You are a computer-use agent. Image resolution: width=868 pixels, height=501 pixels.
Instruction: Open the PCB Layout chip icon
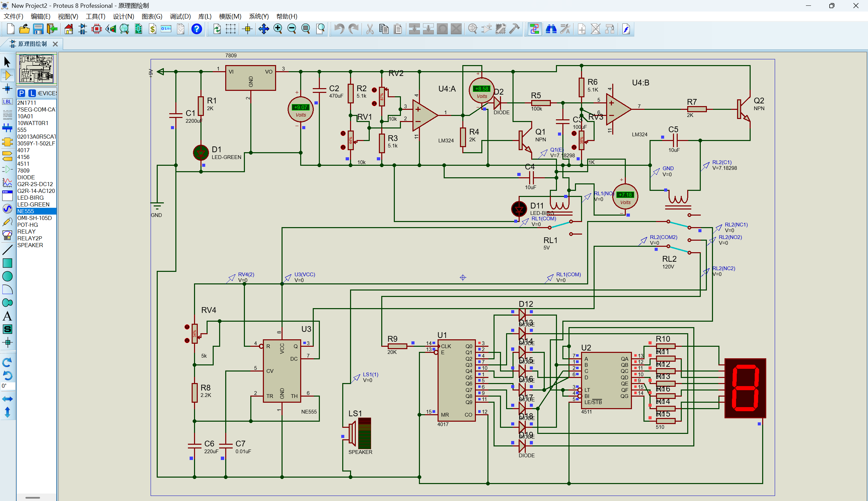click(97, 29)
